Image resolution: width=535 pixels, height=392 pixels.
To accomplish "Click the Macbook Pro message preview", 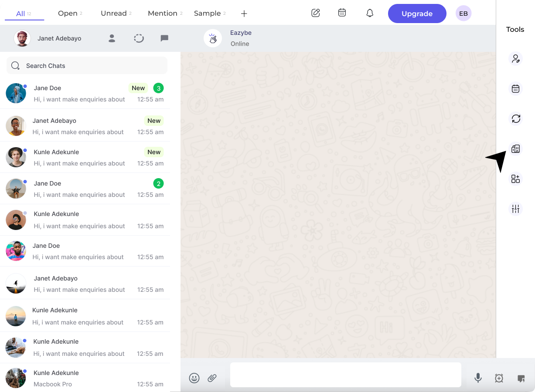I will pos(53,384).
